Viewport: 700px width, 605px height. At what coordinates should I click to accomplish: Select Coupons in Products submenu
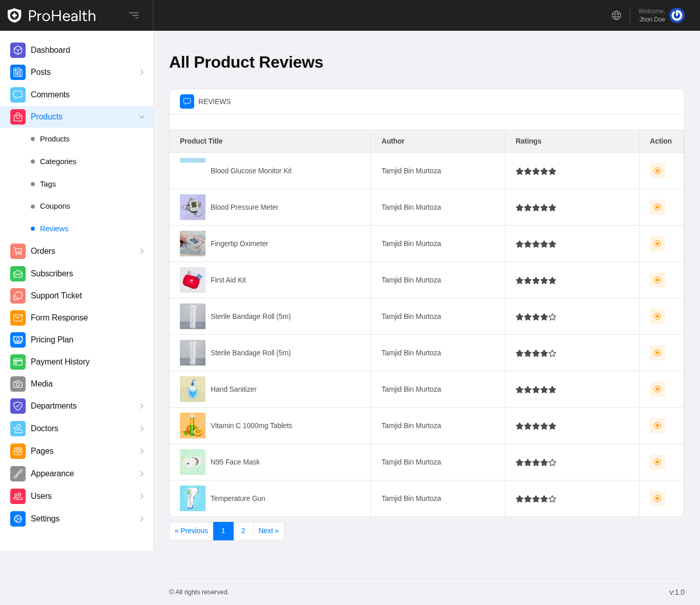55,206
